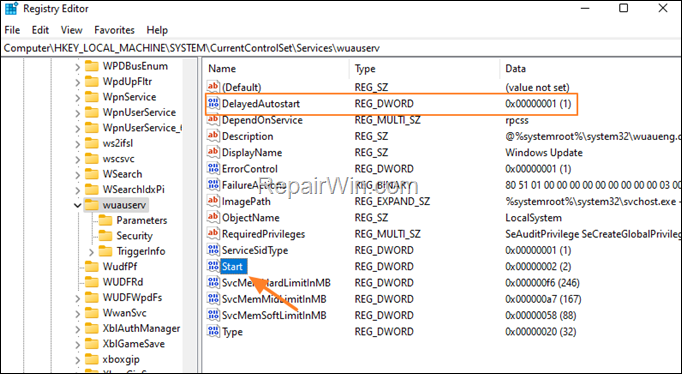The image size is (682, 374).
Task: Expand the WpnService key
Action: (x=77, y=97)
